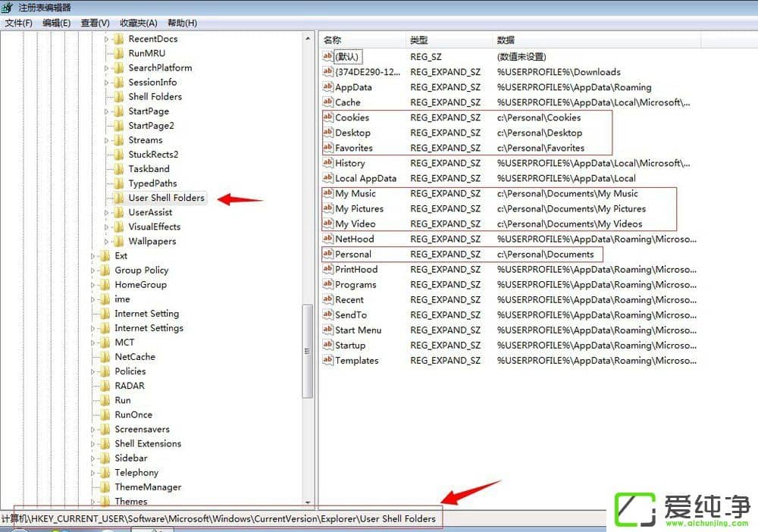The width and height of the screenshot is (758, 532).
Task: Click the Personal value string icon
Action: pos(328,254)
